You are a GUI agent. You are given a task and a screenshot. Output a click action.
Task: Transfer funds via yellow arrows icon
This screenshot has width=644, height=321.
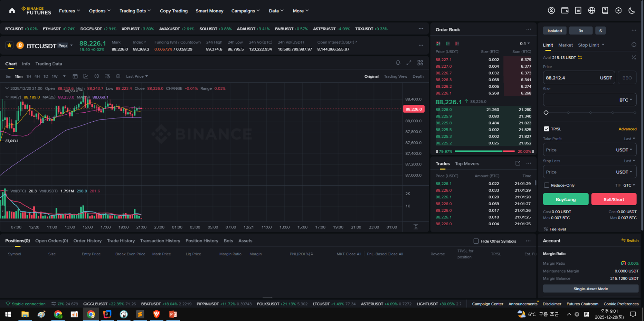(x=580, y=58)
